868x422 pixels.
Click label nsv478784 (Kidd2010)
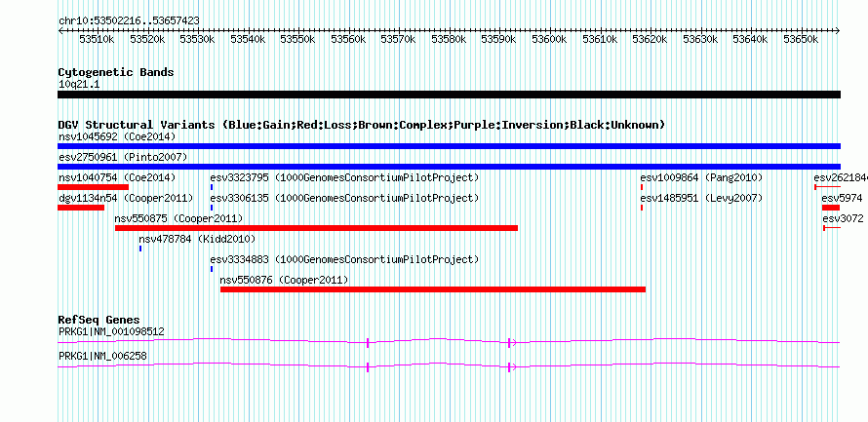[197, 239]
